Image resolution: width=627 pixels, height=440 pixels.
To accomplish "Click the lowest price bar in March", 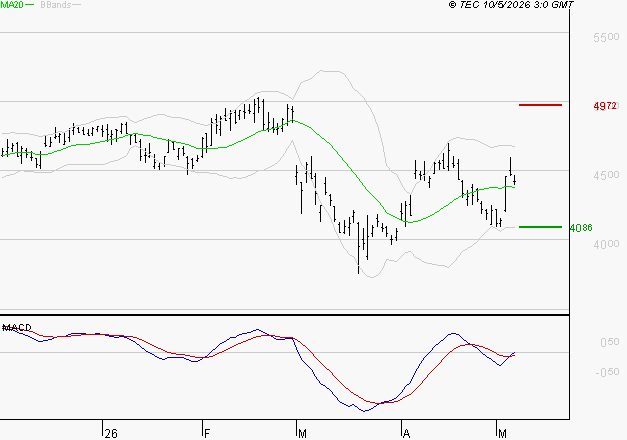I will (x=358, y=248).
